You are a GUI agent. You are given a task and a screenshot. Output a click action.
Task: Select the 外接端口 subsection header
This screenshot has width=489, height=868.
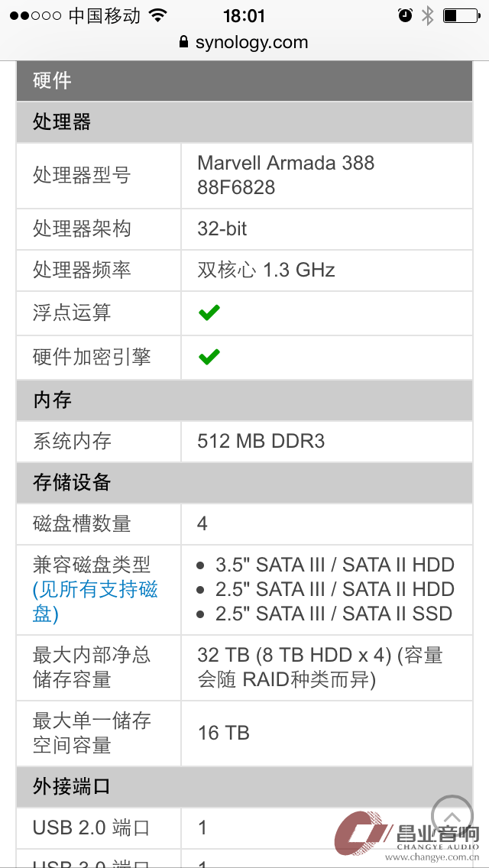[244, 787]
